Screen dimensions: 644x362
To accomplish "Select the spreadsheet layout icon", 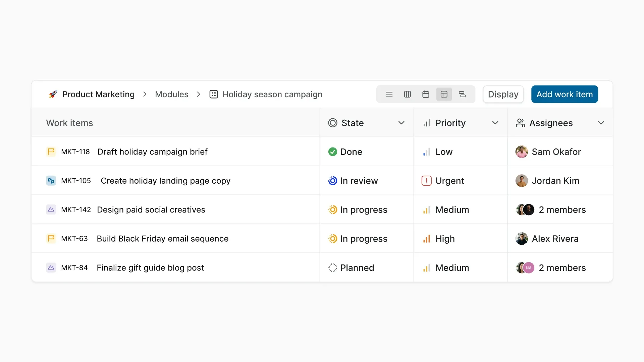I will 444,95.
